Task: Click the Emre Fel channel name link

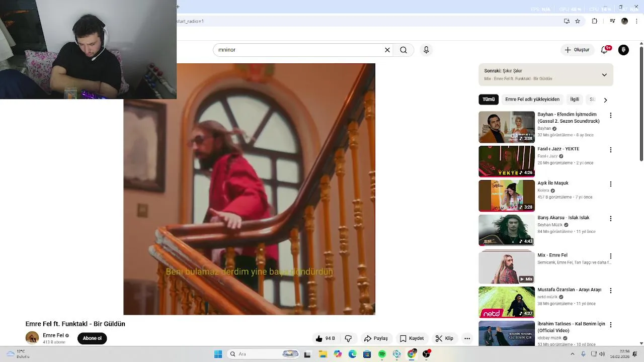Action: 53,335
